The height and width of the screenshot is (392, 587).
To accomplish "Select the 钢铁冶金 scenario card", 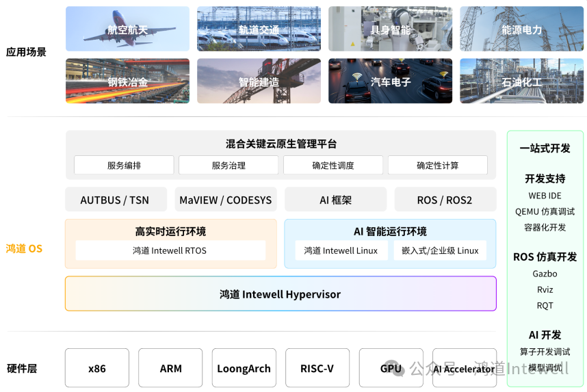I will (x=128, y=81).
